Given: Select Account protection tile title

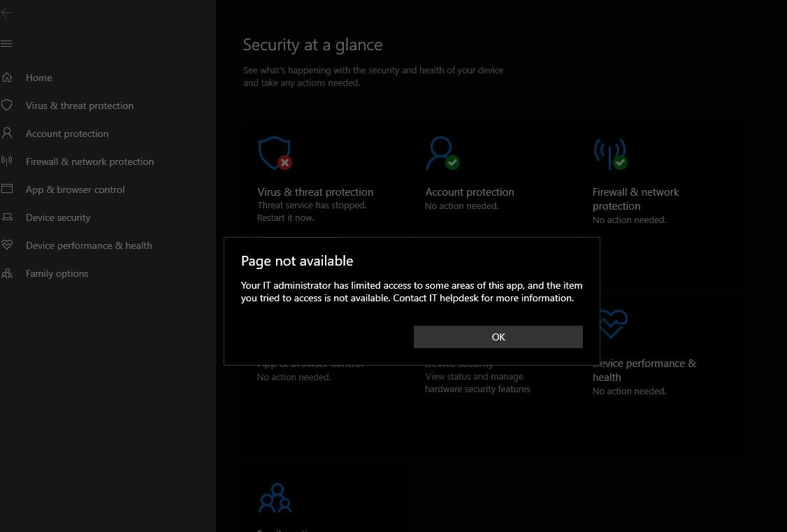Looking at the screenshot, I should point(470,192).
